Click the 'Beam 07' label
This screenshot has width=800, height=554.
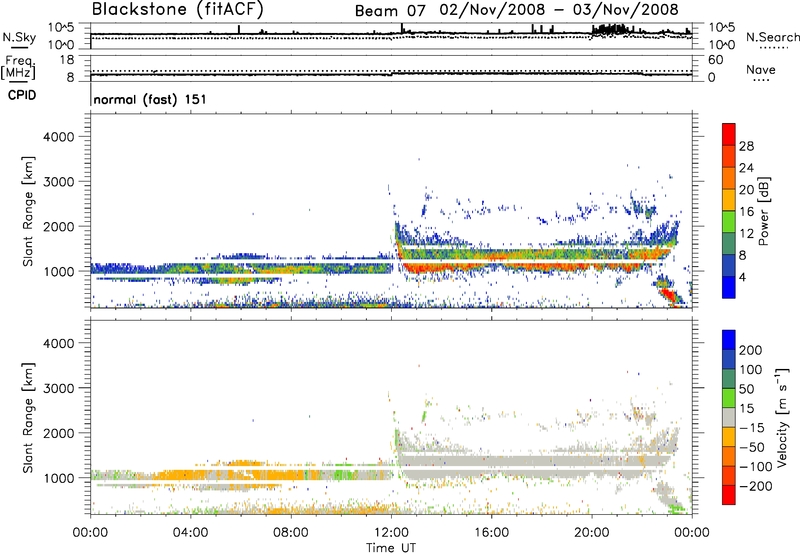390,10
